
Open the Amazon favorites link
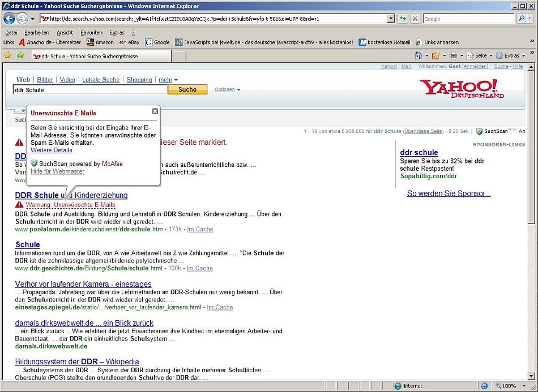(100, 42)
